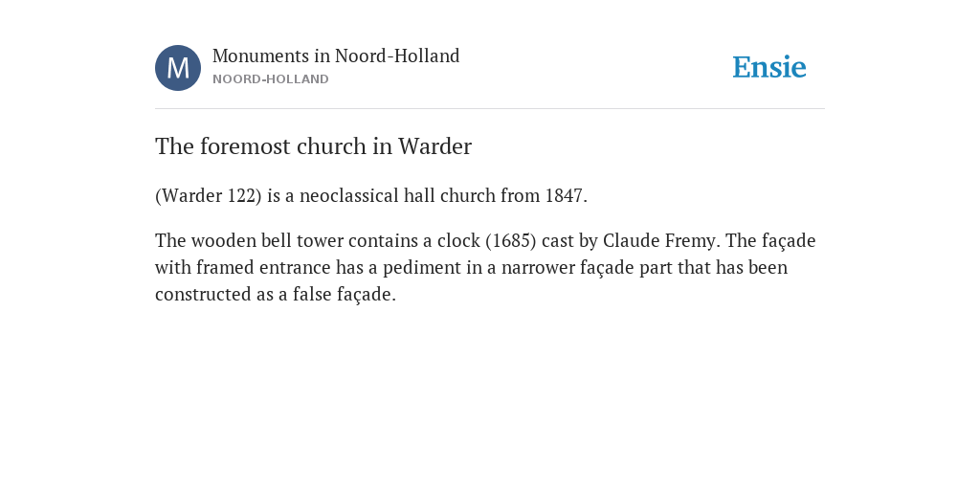Click the word foremost in the heading
The height and width of the screenshot is (490, 980).
pos(245,146)
